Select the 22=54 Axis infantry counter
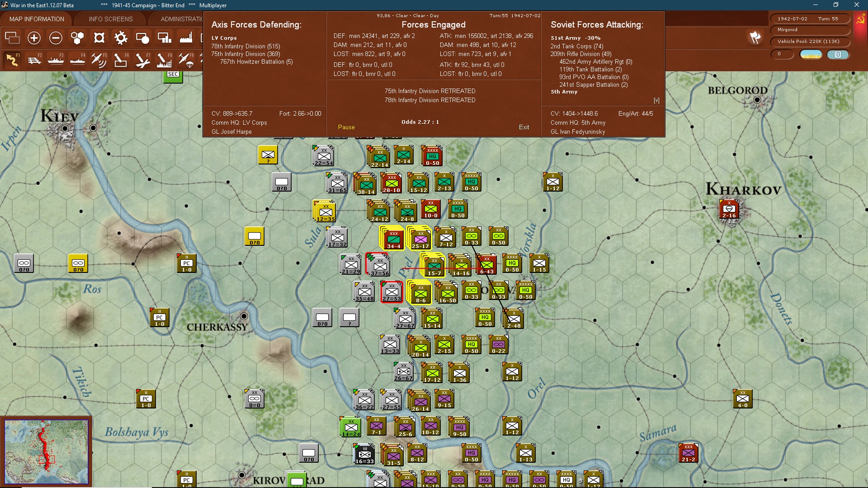This screenshot has width=868, height=488. click(324, 156)
